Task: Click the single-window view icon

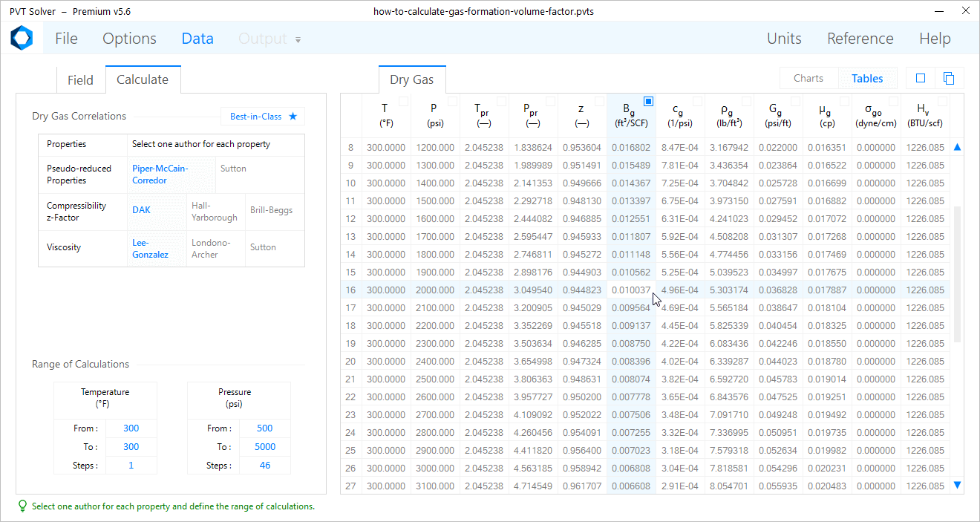Action: click(921, 78)
